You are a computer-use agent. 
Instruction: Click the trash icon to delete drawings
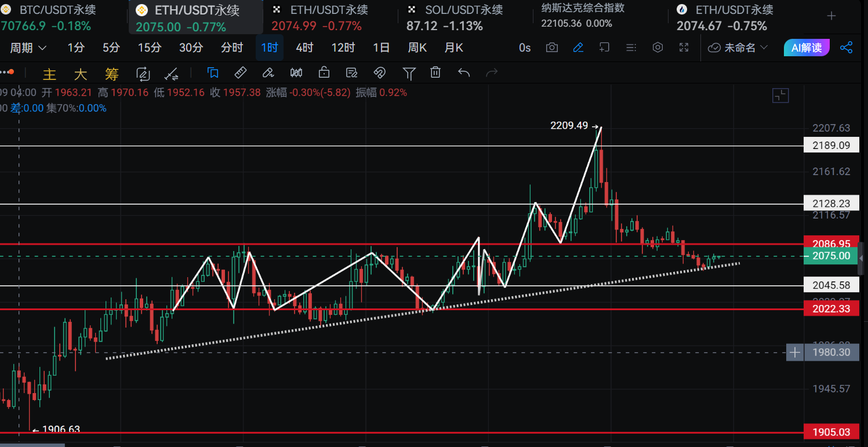click(435, 73)
